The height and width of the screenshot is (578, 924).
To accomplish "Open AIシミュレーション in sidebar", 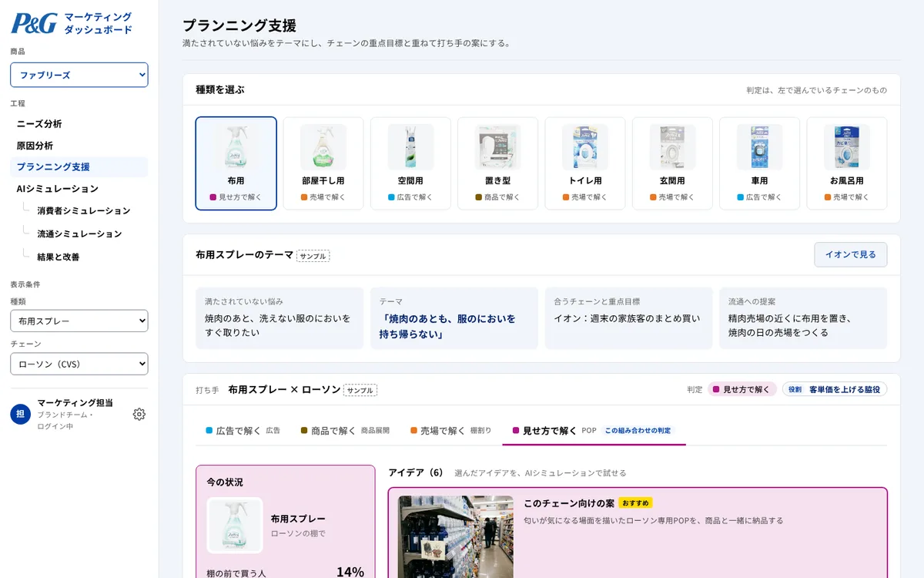I will 79,189.
